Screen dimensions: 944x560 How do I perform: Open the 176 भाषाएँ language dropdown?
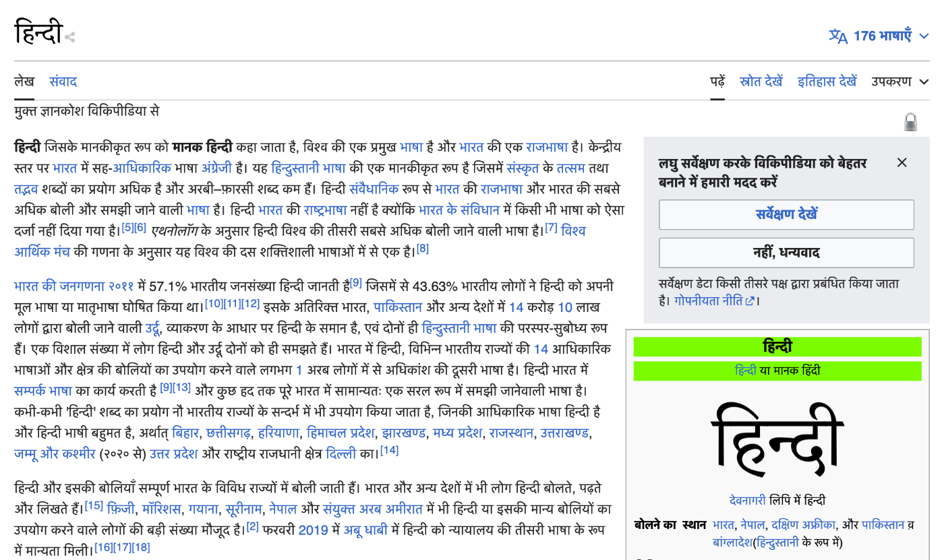(879, 36)
